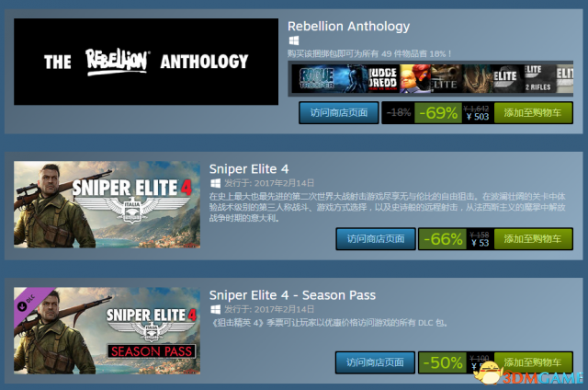Viewport: 588px width, 390px height.
Task: Add Rebellion Anthology to cart
Action: point(533,112)
